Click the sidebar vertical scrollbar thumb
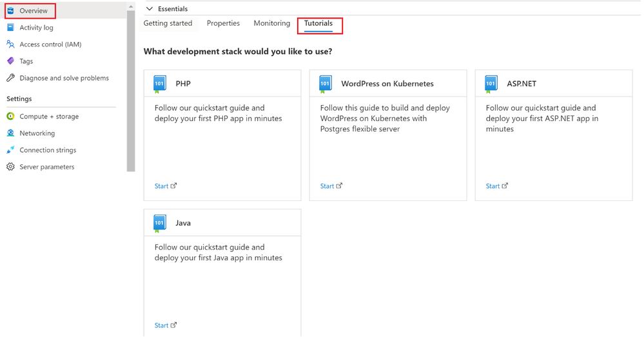 [x=131, y=91]
